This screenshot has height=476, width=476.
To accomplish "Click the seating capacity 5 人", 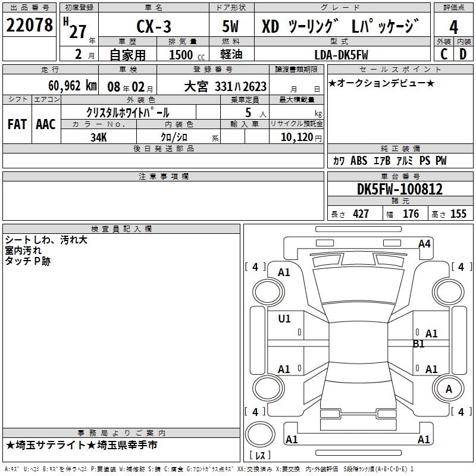I will pos(256,113).
